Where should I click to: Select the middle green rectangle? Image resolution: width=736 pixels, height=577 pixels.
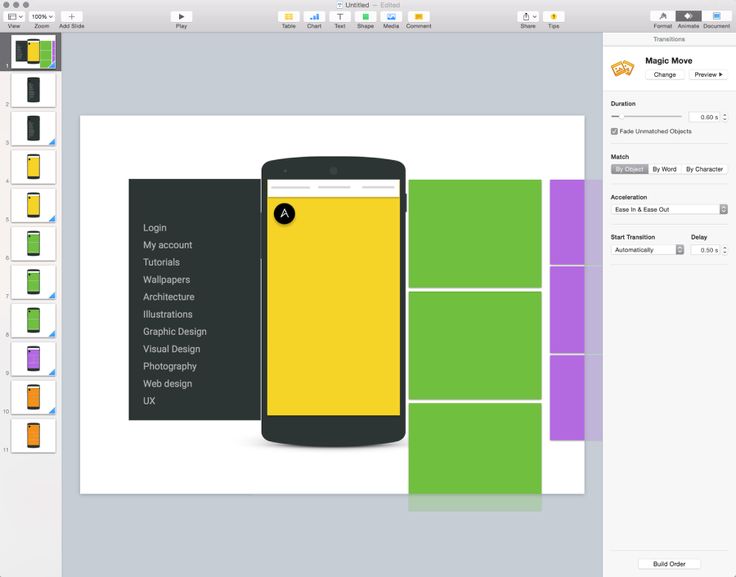(x=475, y=346)
